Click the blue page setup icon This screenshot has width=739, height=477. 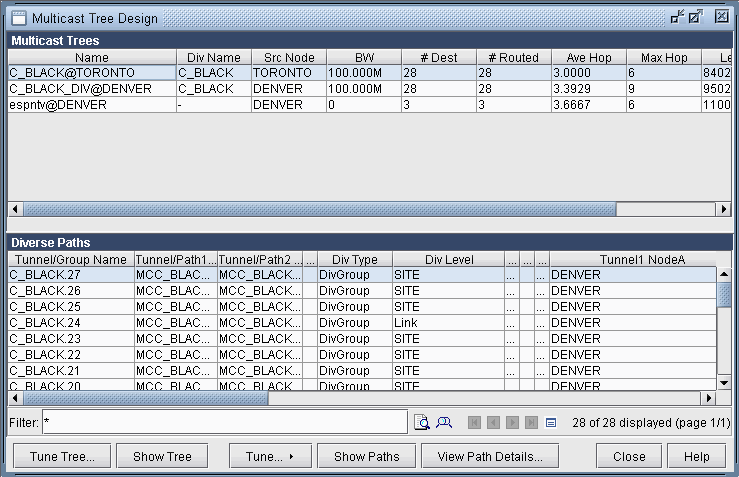click(x=551, y=422)
